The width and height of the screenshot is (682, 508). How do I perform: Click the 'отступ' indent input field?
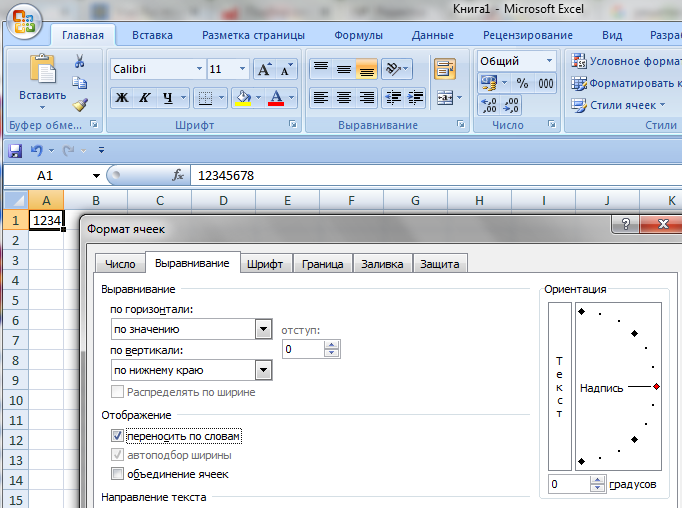tap(302, 349)
